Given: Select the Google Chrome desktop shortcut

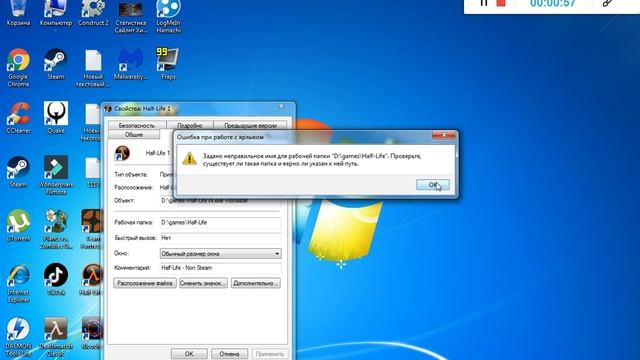Looking at the screenshot, I should coord(18,68).
